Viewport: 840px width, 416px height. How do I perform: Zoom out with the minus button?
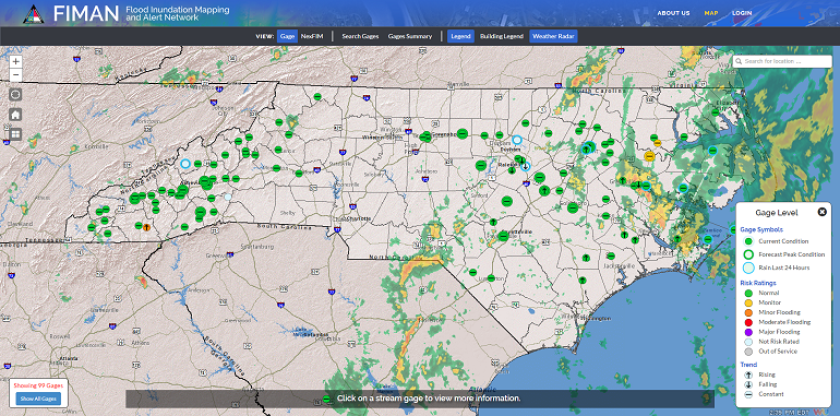click(x=16, y=75)
